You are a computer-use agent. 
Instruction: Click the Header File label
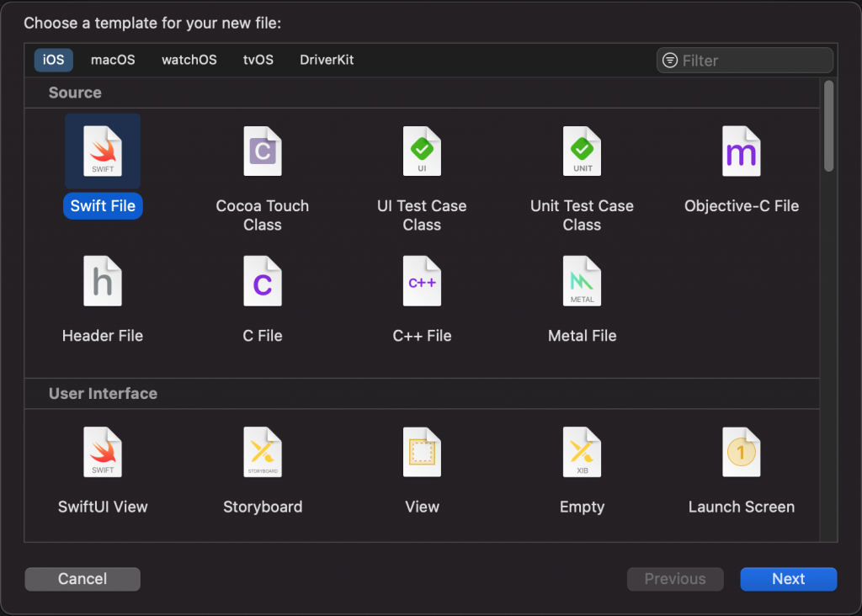point(103,335)
